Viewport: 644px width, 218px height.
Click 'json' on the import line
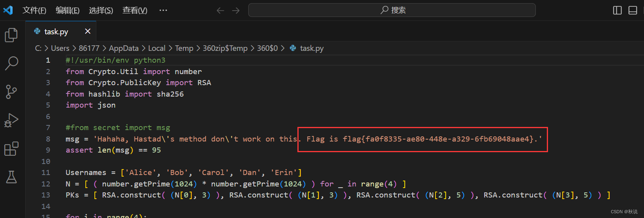pos(107,105)
